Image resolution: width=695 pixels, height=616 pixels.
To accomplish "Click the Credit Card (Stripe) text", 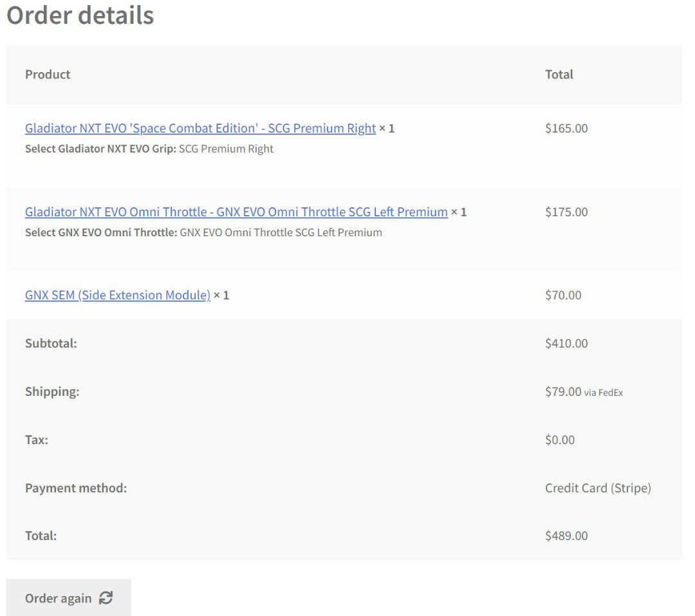I will coord(598,488).
